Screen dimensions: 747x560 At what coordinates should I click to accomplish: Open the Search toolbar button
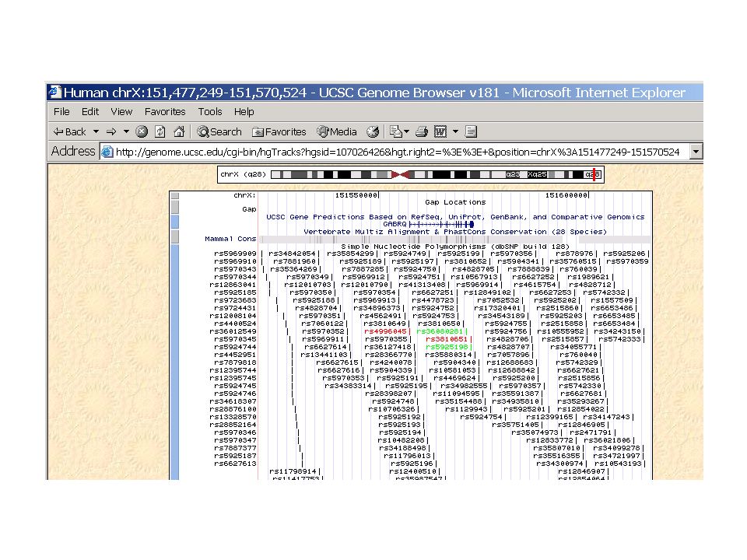click(x=219, y=132)
